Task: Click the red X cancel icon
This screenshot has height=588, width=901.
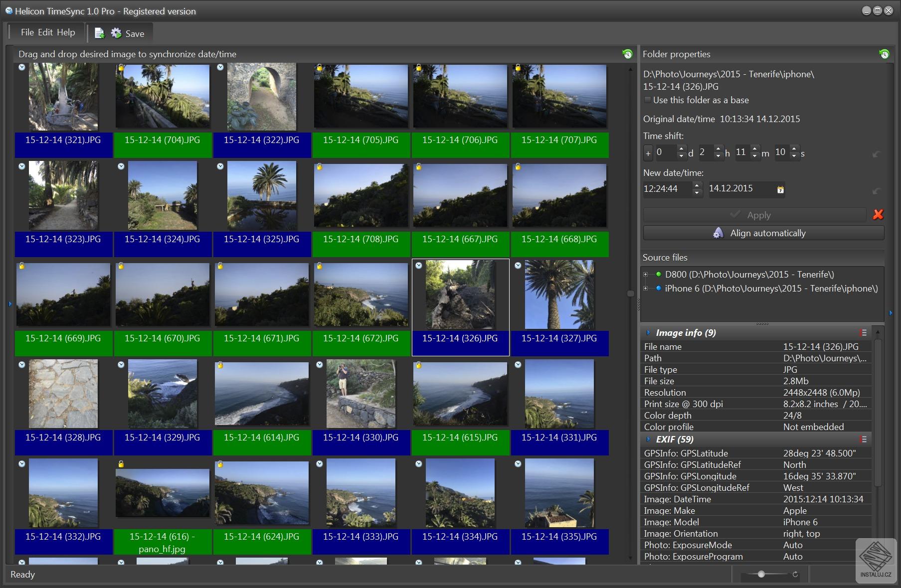Action: (878, 215)
